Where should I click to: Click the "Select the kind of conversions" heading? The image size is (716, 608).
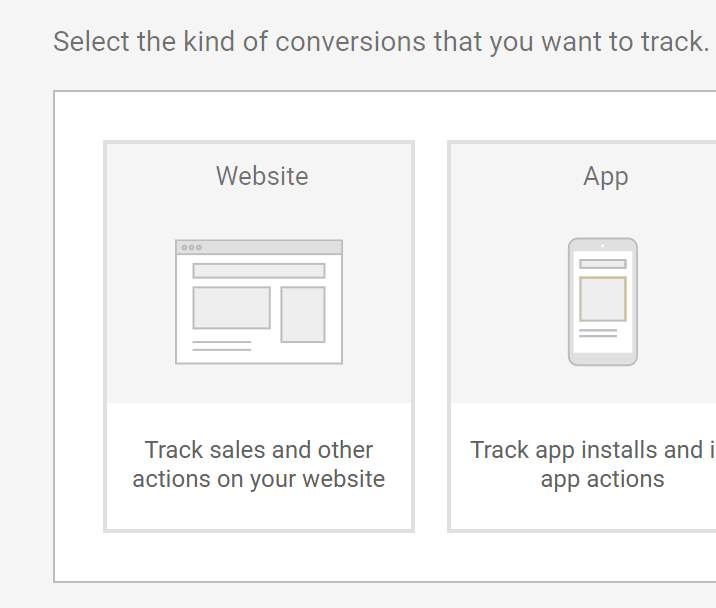[x=381, y=42]
